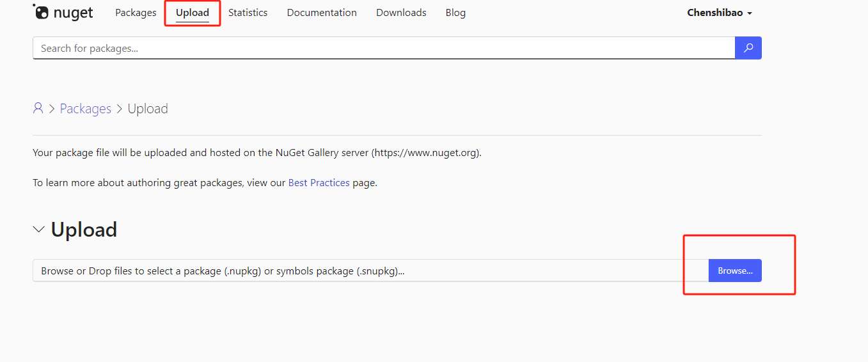
Task: Open the Downloads nav item
Action: (401, 13)
